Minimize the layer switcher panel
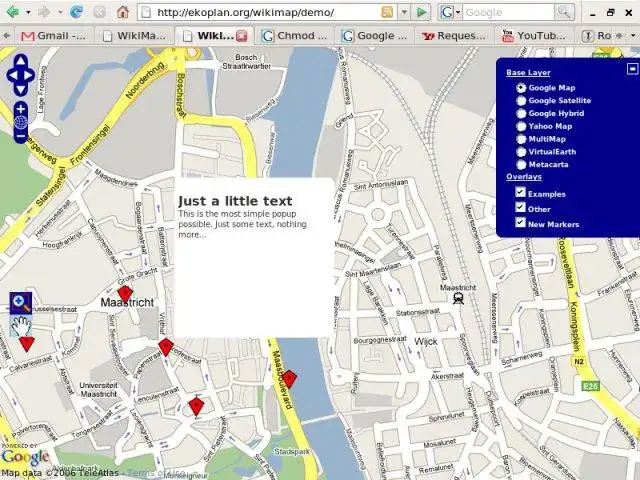The image size is (640, 480). click(x=632, y=69)
